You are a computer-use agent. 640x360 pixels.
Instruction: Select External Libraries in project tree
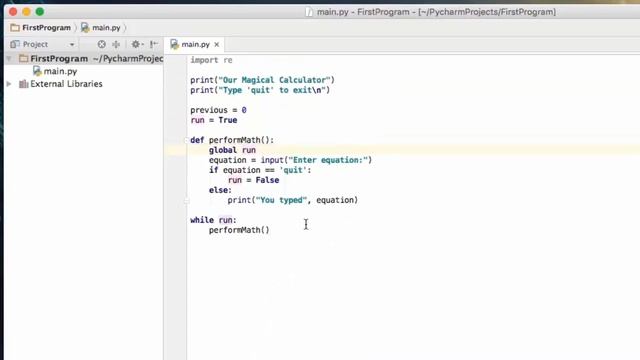(x=66, y=84)
